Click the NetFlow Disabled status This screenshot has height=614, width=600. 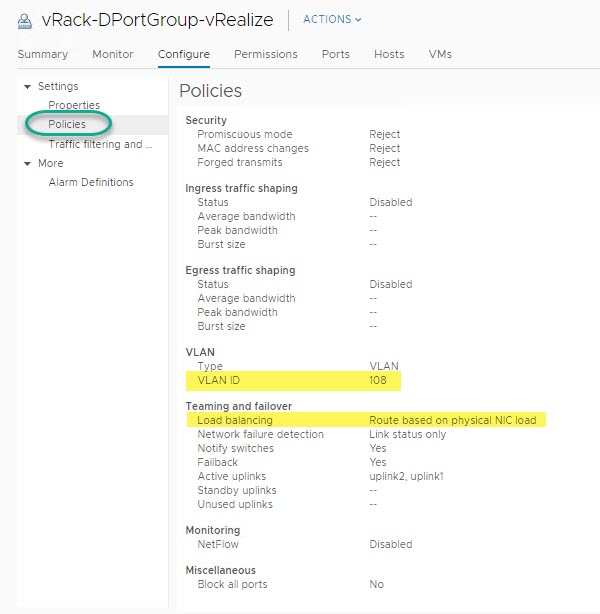pos(390,545)
